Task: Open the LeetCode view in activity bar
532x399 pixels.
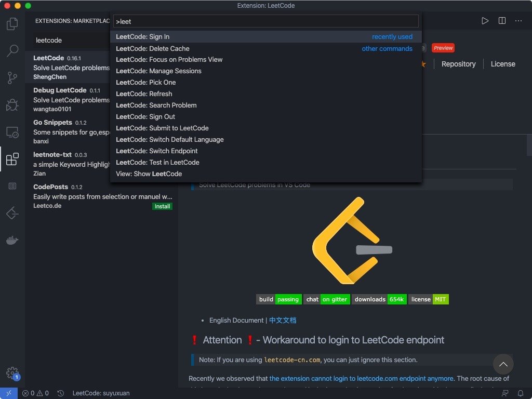Action: pos(12,213)
